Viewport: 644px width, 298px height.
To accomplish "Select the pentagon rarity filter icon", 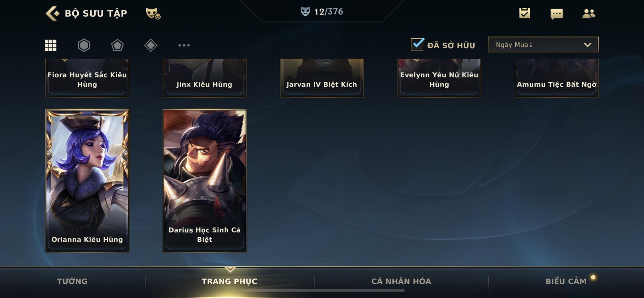I will [x=117, y=45].
